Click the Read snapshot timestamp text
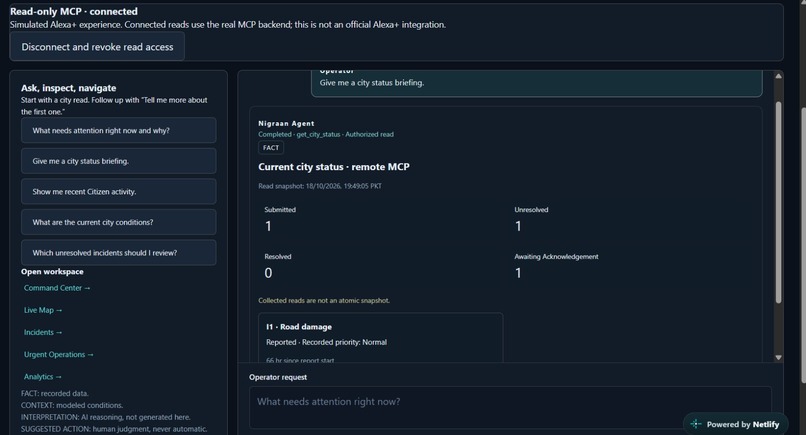Viewport: 806px width, 435px height. click(320, 186)
